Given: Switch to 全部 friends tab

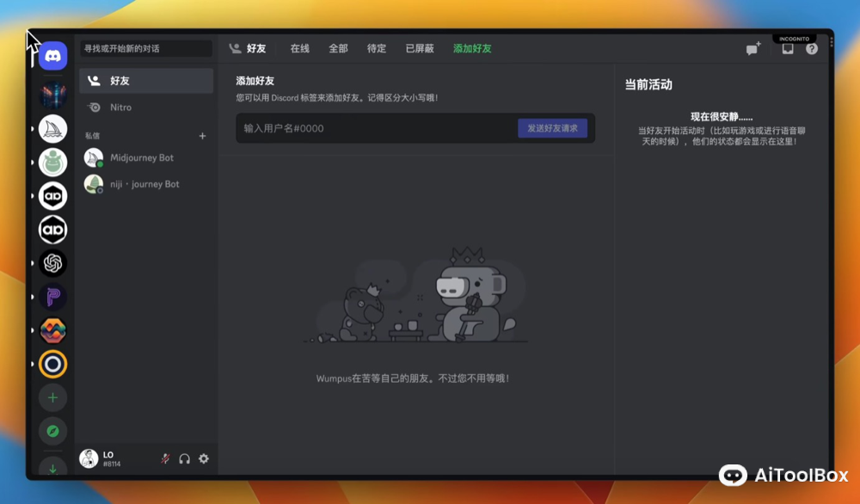Looking at the screenshot, I should coord(338,49).
